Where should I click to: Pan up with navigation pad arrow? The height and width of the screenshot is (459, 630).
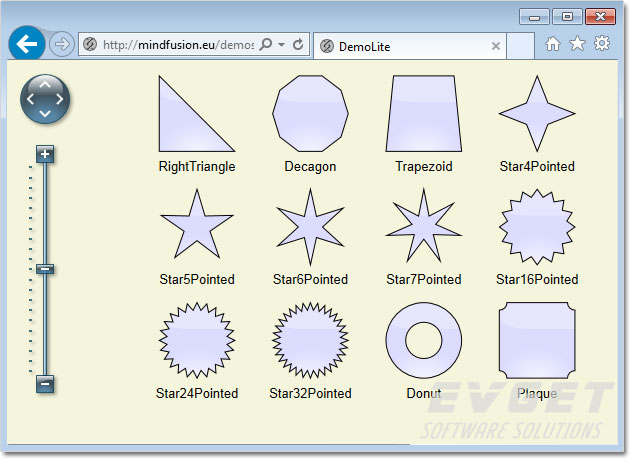point(45,84)
